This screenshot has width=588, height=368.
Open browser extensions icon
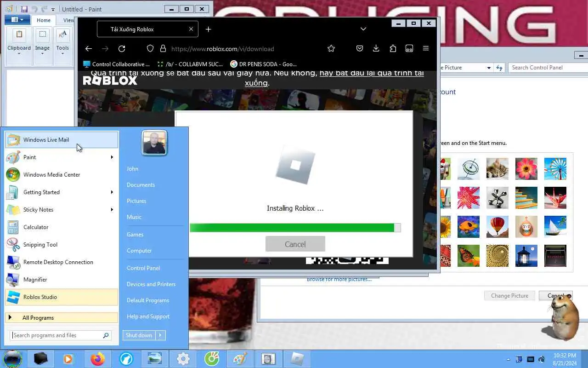(x=393, y=49)
